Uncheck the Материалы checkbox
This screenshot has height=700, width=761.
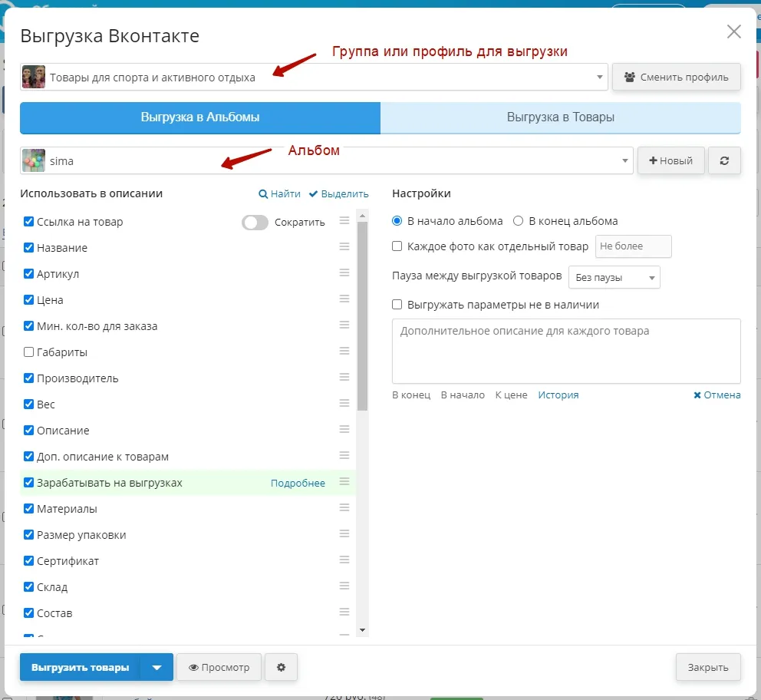coord(28,508)
